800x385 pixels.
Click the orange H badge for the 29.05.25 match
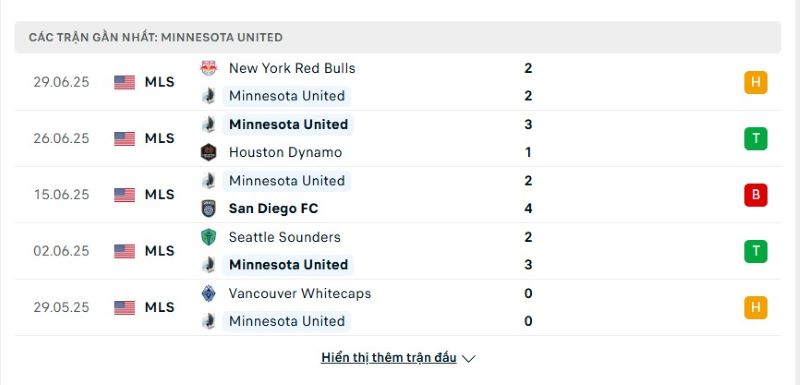tap(756, 307)
